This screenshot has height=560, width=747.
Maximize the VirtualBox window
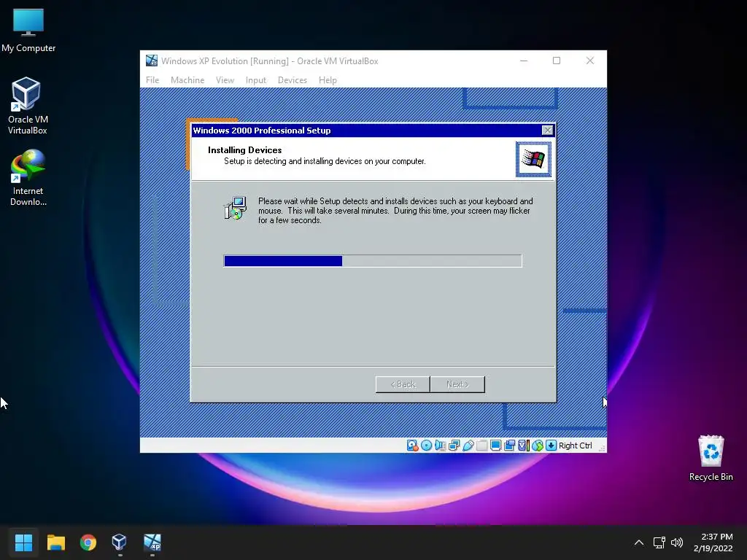(x=557, y=61)
